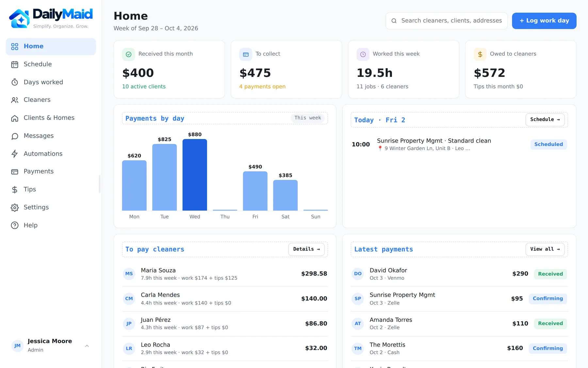Click the $298.58 amount for Maria Souza
588x368 pixels.
pyautogui.click(x=314, y=274)
